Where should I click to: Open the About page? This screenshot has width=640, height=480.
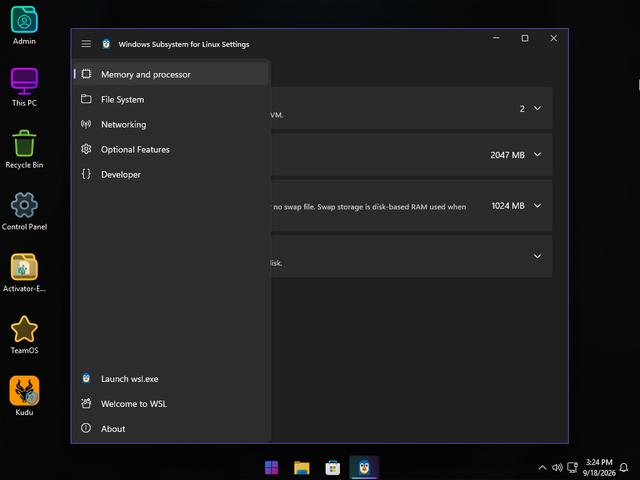[171, 429]
